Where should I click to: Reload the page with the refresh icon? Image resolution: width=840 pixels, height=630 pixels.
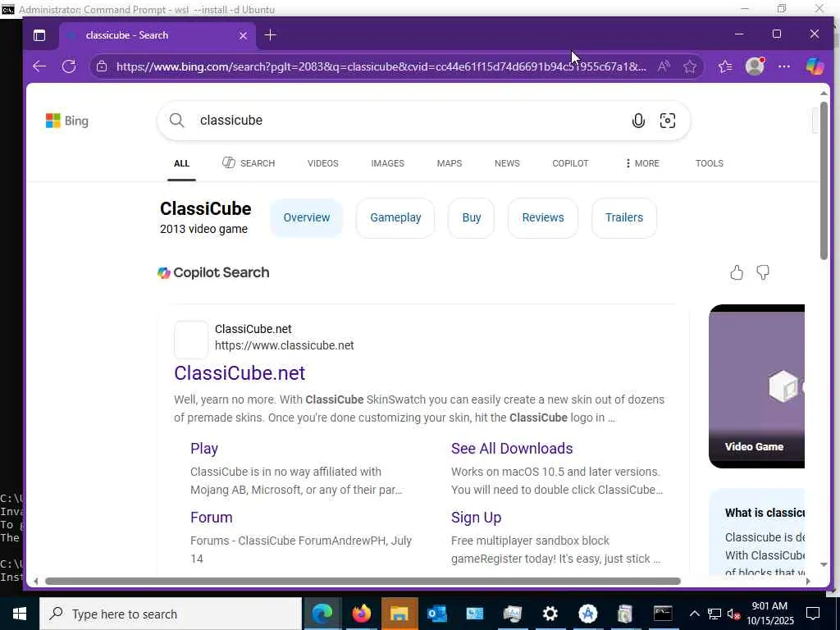point(69,66)
